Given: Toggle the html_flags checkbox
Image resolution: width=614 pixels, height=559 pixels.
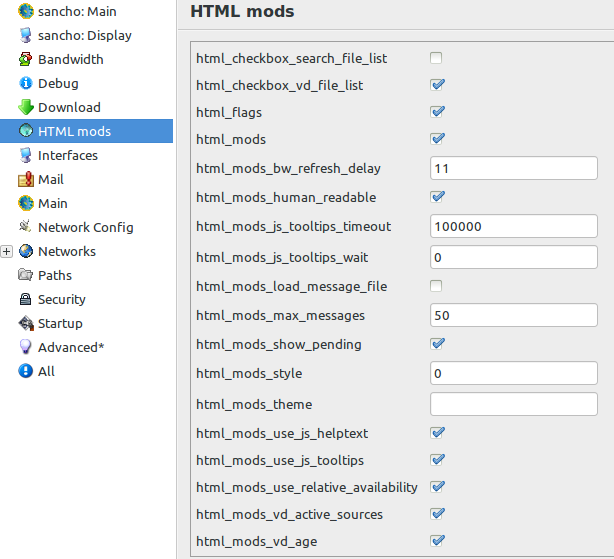Looking at the screenshot, I should tap(437, 112).
